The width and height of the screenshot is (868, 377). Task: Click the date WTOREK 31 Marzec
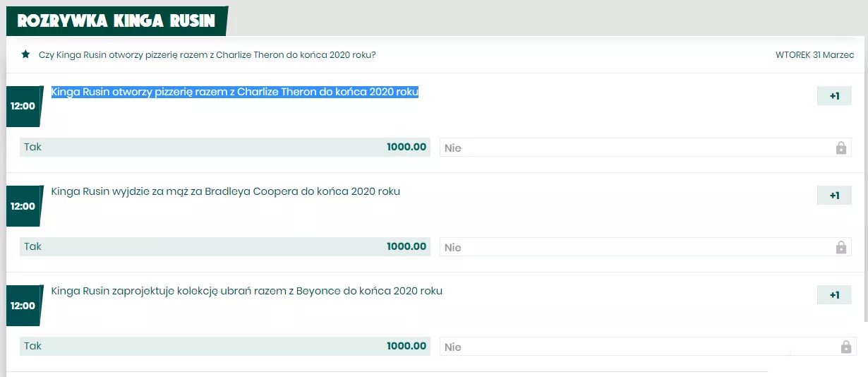click(814, 55)
